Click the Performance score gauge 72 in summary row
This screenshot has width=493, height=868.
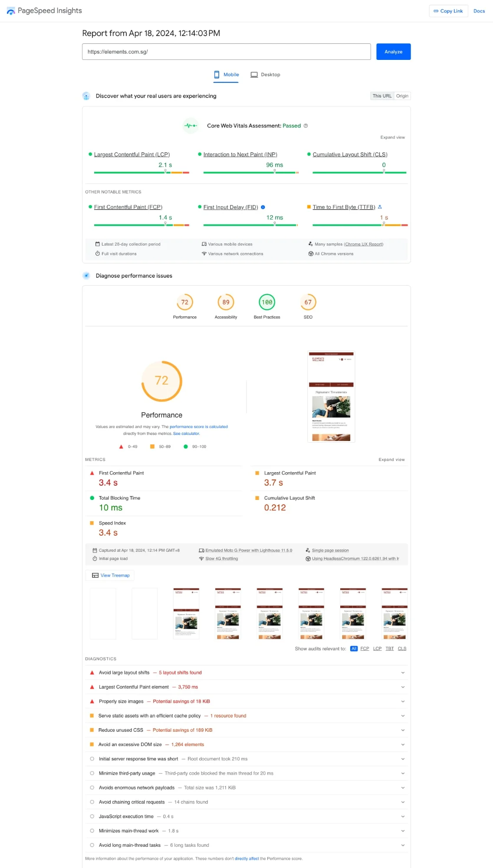185,302
